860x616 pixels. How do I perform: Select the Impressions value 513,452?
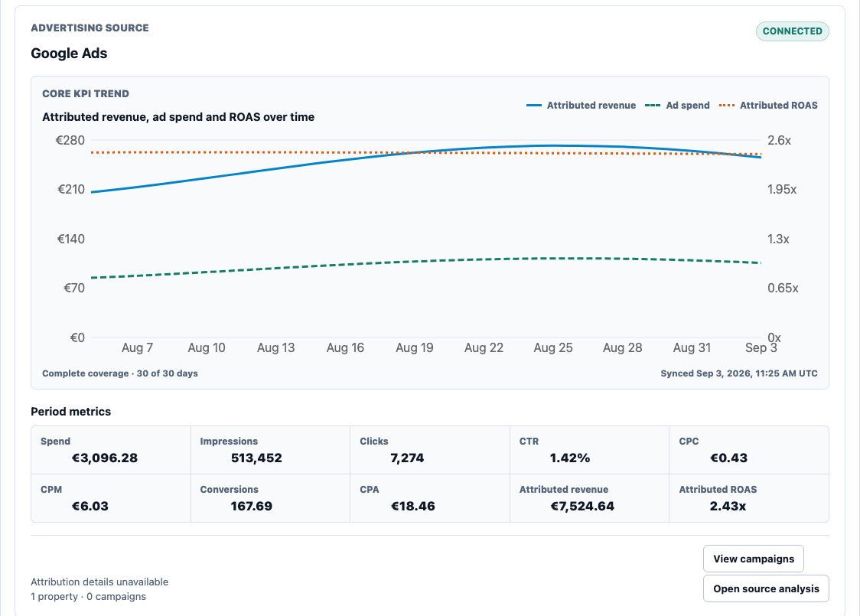[x=256, y=458]
